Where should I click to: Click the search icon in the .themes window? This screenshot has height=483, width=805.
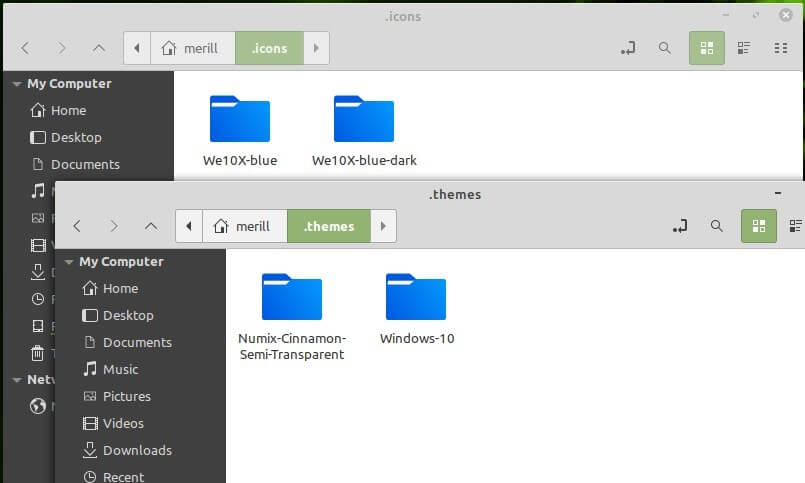coord(716,226)
